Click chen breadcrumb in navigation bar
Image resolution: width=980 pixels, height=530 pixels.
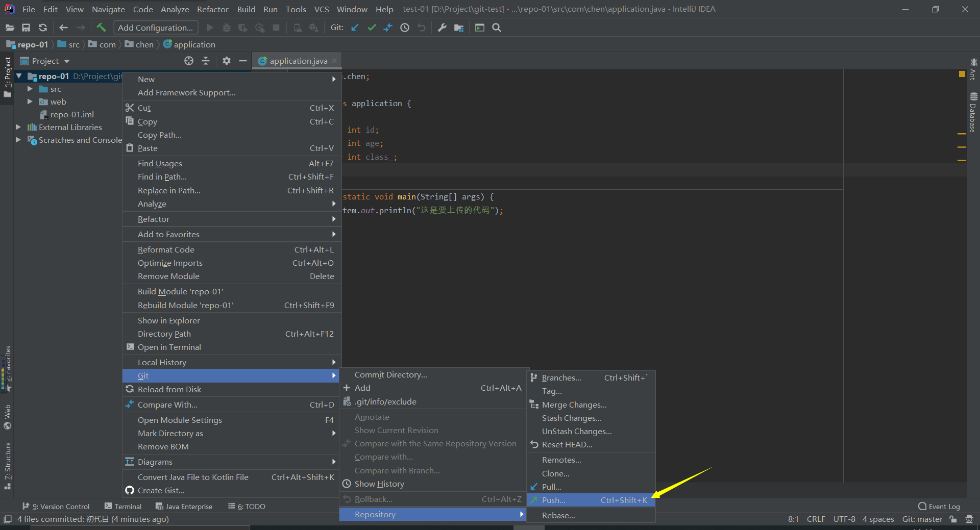click(139, 44)
